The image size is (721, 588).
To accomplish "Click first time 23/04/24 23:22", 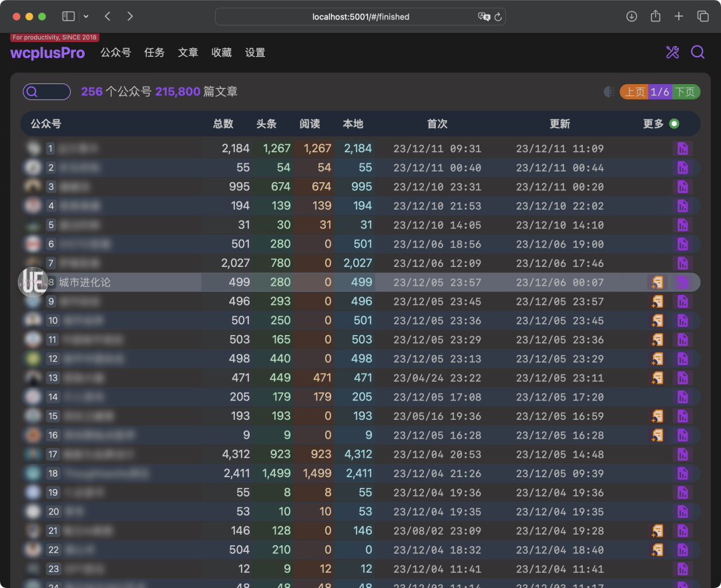I will (437, 378).
